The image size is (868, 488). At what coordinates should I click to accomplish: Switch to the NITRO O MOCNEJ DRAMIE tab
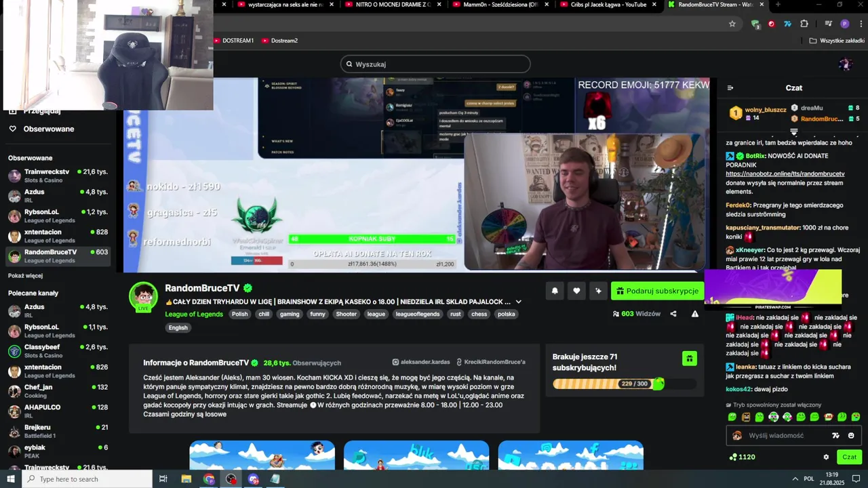[393, 4]
